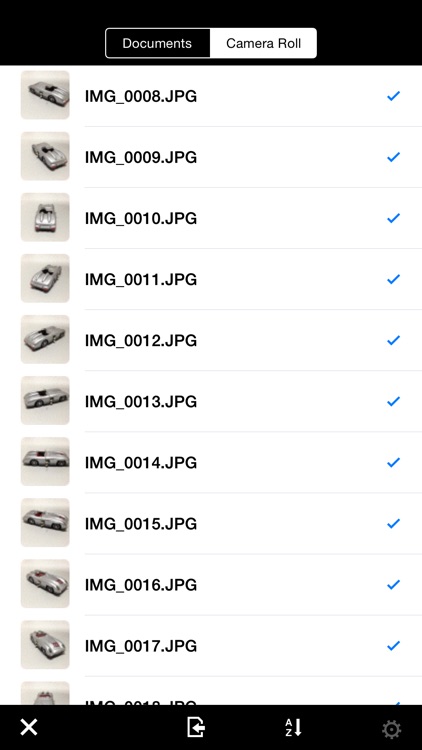Tap the IMG_0017.JPG thumbnail image
The height and width of the screenshot is (750, 422).
45,644
